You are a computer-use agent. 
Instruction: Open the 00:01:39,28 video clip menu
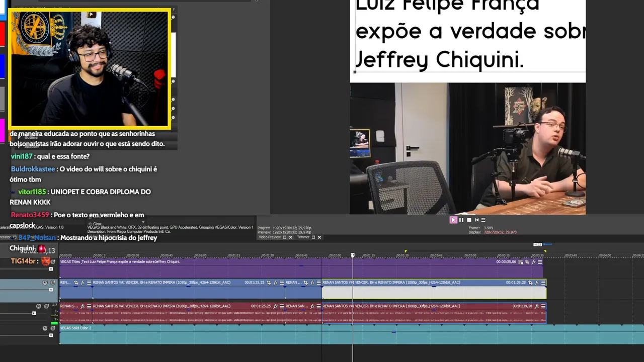pyautogui.click(x=543, y=283)
